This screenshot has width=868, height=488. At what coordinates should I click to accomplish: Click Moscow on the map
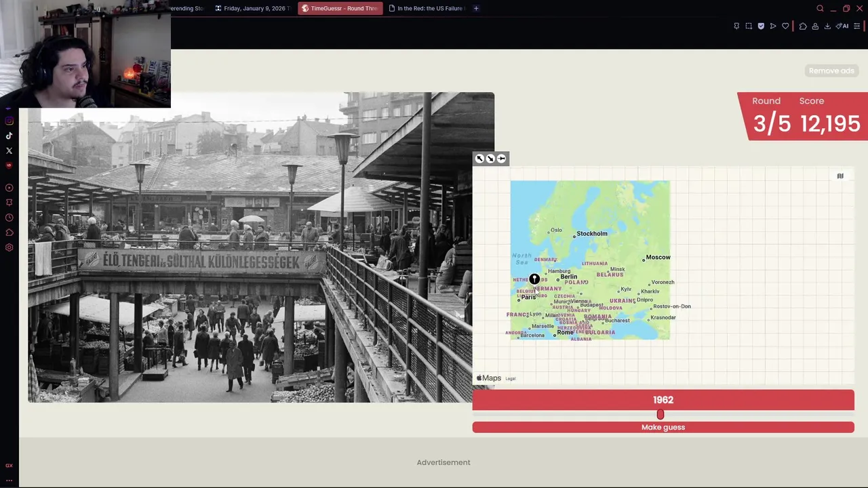click(x=658, y=257)
